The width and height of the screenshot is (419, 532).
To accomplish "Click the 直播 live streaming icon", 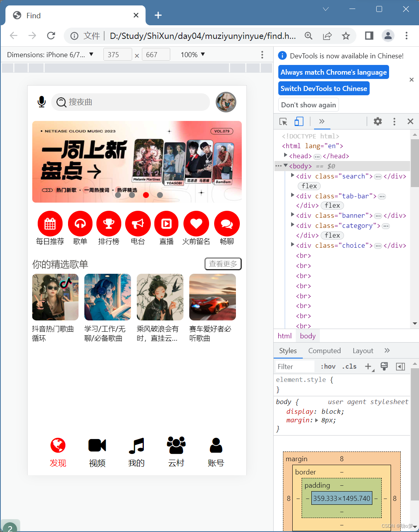I will 166,224.
